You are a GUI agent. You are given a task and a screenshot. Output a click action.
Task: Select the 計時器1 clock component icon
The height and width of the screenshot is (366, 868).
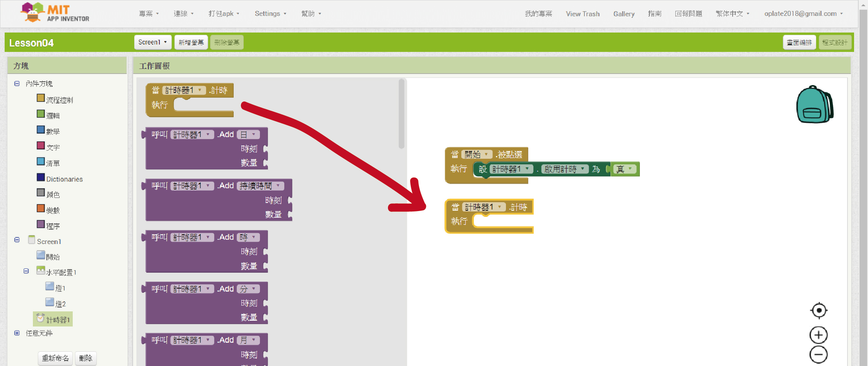click(41, 318)
